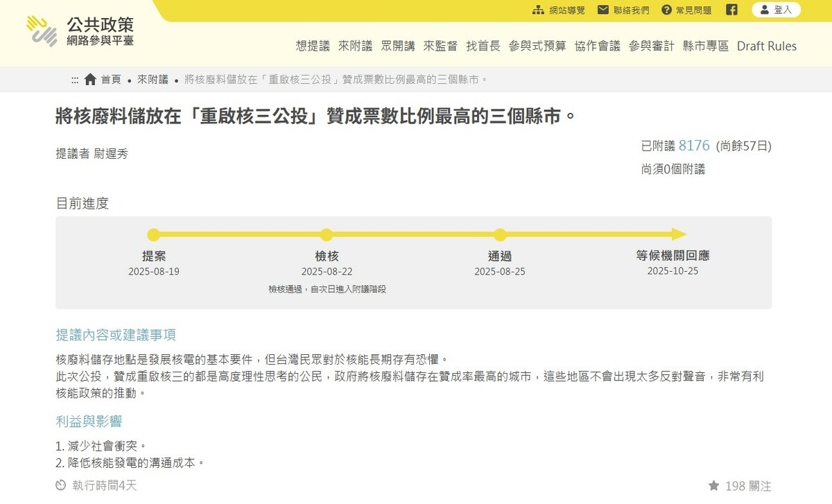Open the 眾開講 menu

[398, 46]
